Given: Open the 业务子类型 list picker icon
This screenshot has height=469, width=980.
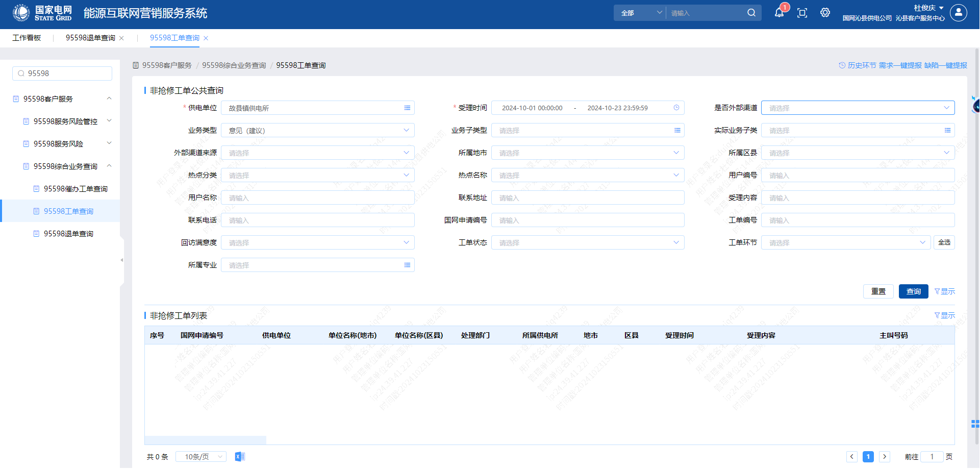Looking at the screenshot, I should (x=677, y=130).
